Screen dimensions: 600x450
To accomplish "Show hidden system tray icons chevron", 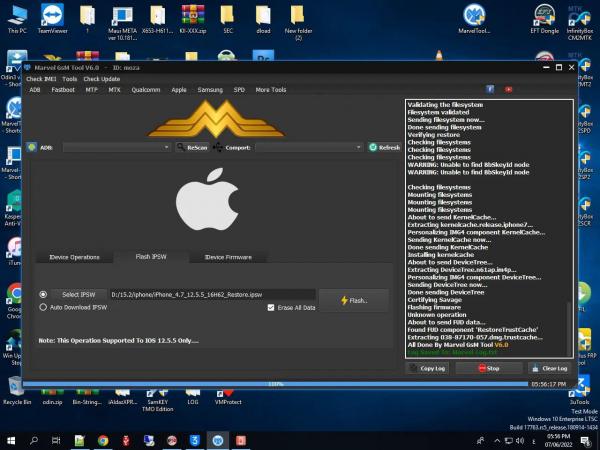I will tap(497, 441).
